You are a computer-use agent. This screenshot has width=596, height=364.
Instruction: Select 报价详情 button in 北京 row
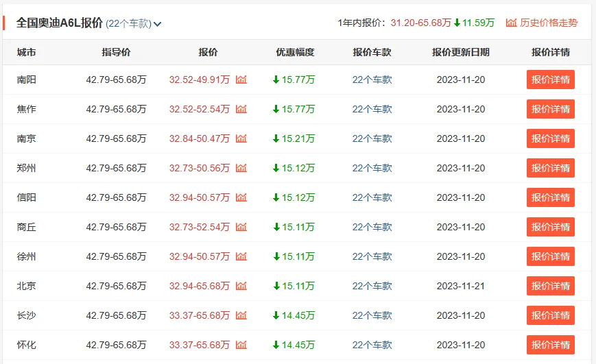pyautogui.click(x=550, y=286)
